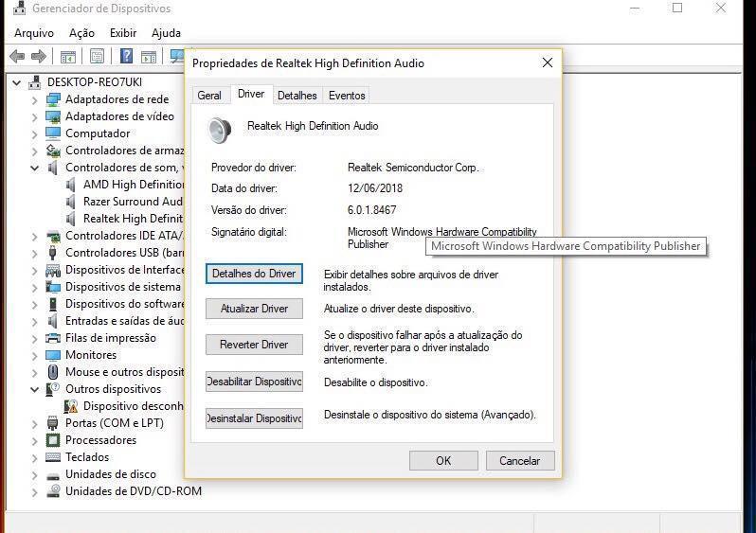Click the Detalhes do Driver button
The width and height of the screenshot is (756, 533).
[254, 274]
